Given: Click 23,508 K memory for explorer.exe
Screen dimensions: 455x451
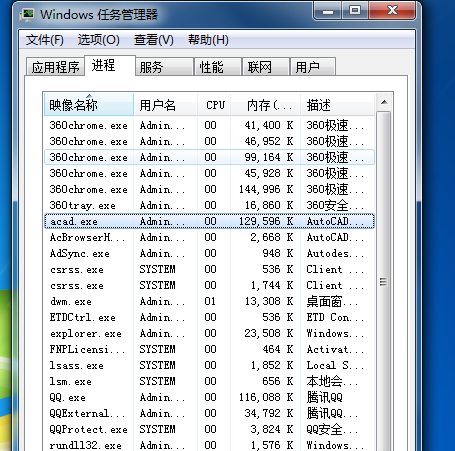Looking at the screenshot, I should [x=269, y=333].
